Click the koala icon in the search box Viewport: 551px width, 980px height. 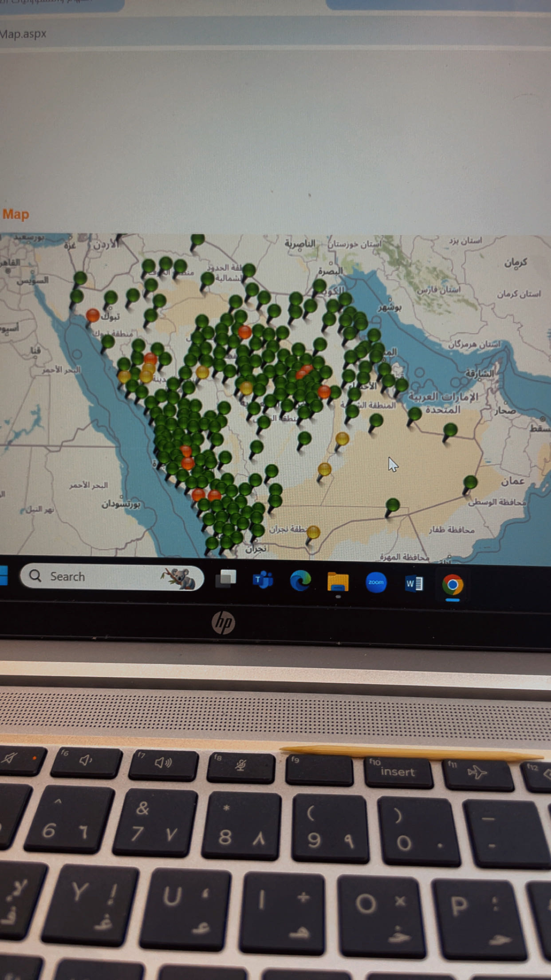(180, 578)
